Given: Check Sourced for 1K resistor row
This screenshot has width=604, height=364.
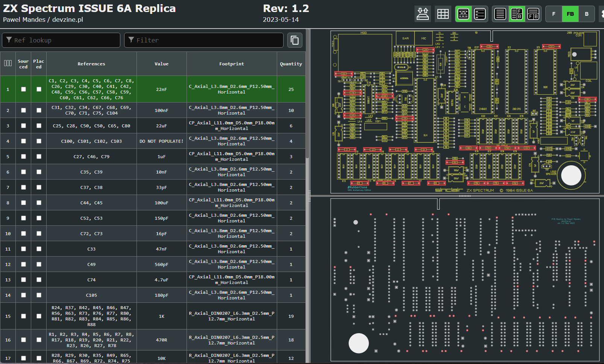Looking at the screenshot, I should (23, 316).
